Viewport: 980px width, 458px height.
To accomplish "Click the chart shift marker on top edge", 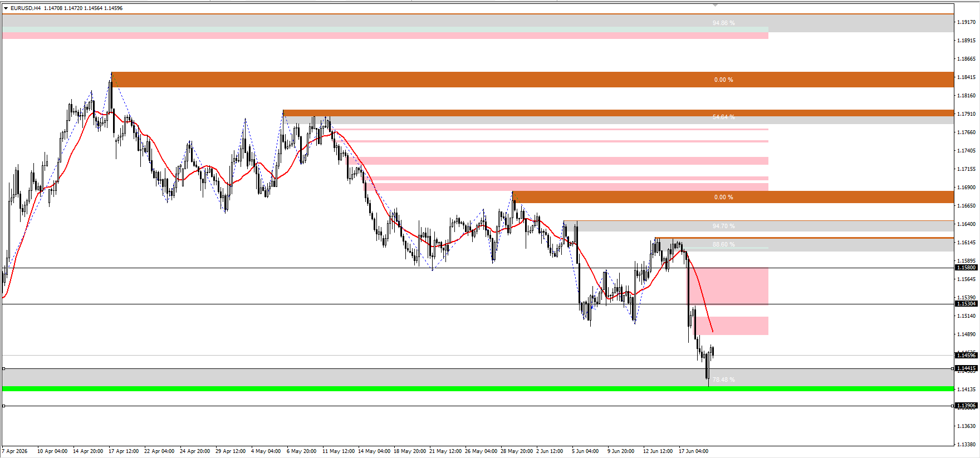I will [716, 4].
